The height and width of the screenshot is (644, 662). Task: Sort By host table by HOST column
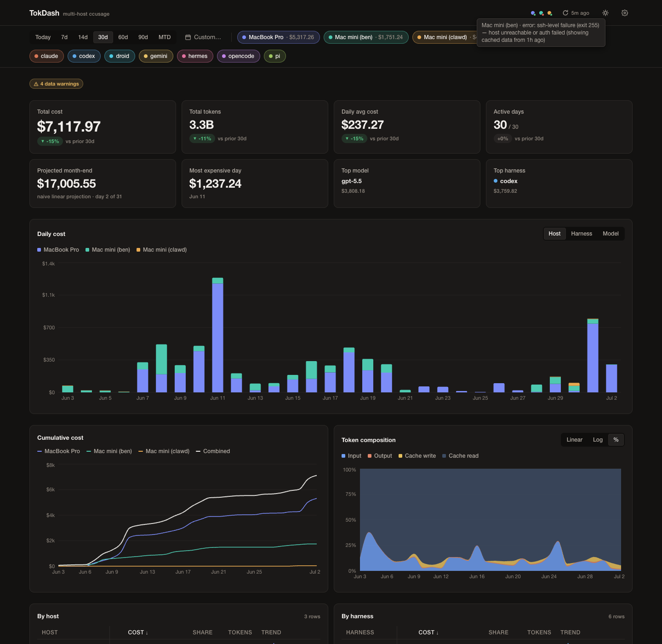pos(50,632)
